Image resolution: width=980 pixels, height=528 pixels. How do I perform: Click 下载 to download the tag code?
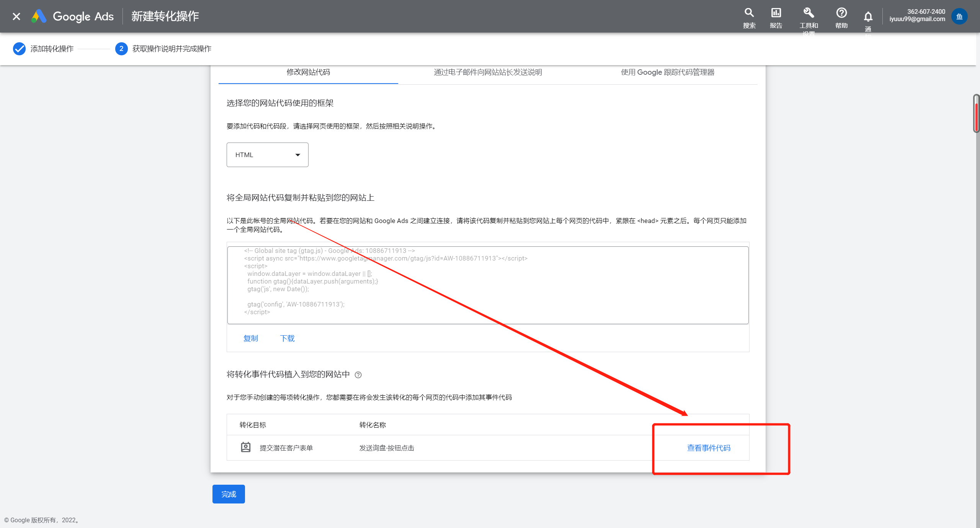tap(287, 338)
